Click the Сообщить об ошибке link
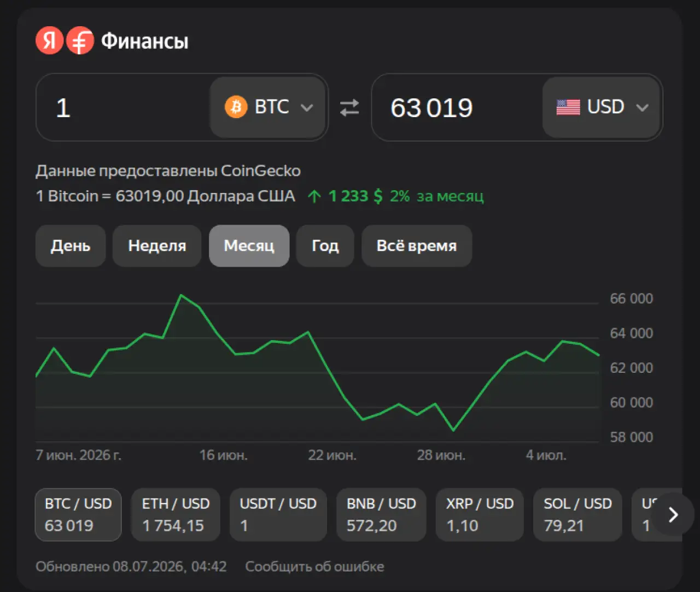 314,566
